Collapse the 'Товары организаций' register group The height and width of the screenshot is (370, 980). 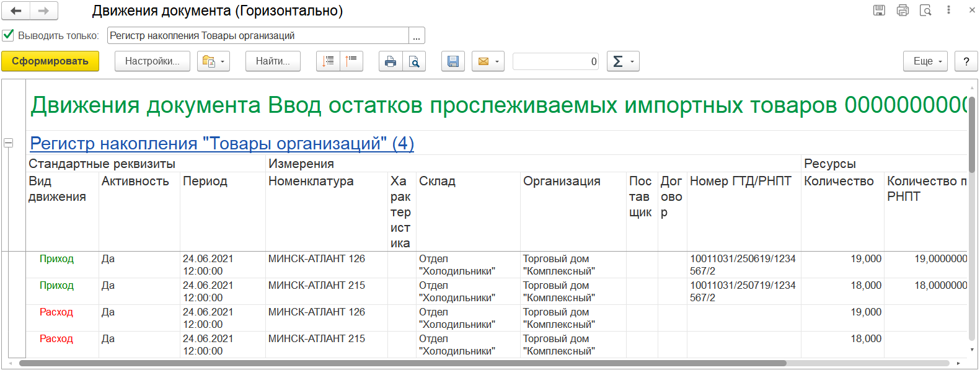pyautogui.click(x=9, y=143)
